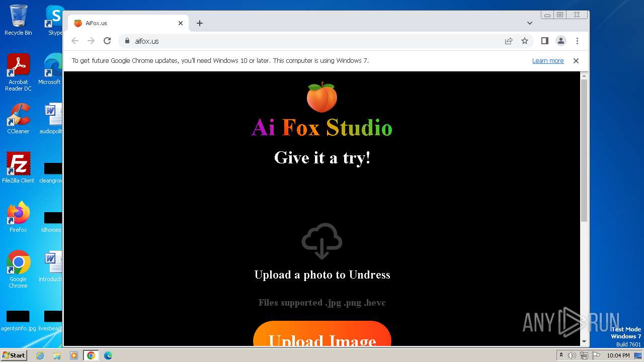The image size is (644, 362).
Task: Reload the aifox.us page
Action: click(x=107, y=41)
